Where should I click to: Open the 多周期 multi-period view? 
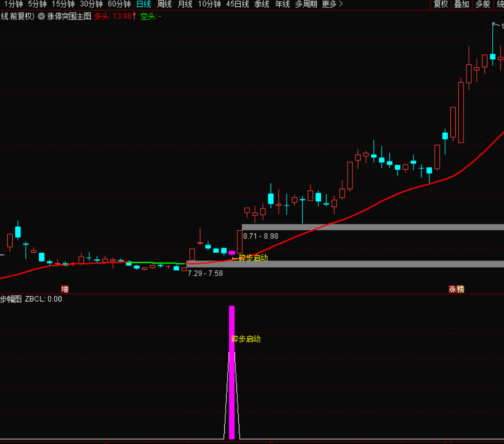[306, 4]
